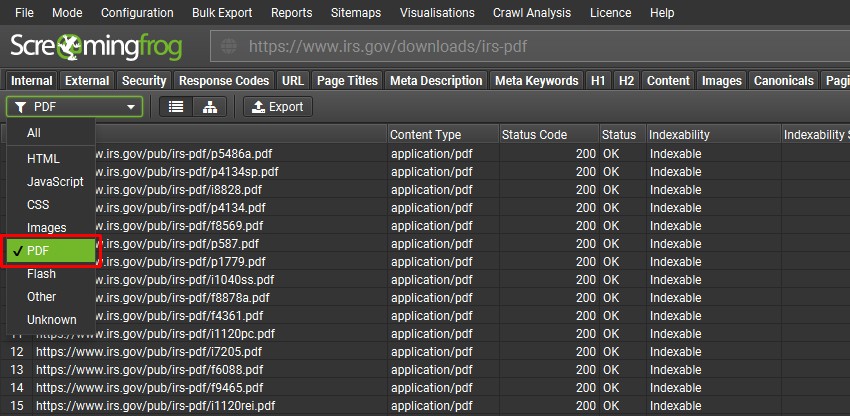
Task: Click the Export button
Action: click(x=278, y=107)
